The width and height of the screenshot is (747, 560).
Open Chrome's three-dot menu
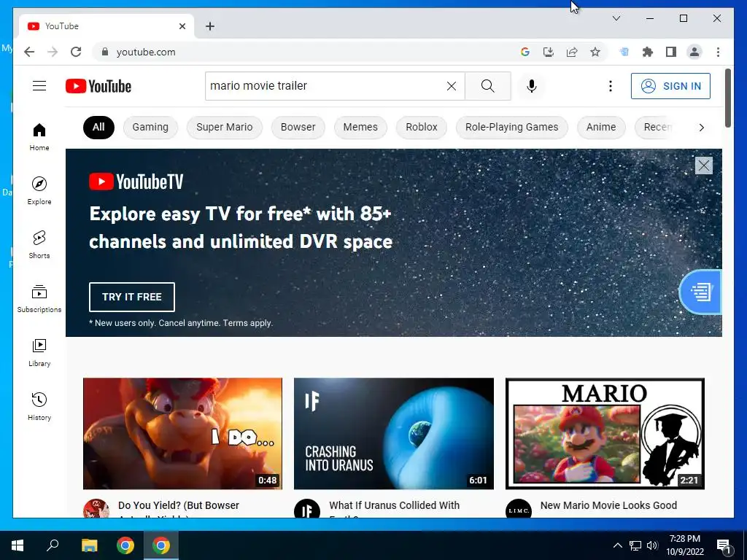point(718,52)
